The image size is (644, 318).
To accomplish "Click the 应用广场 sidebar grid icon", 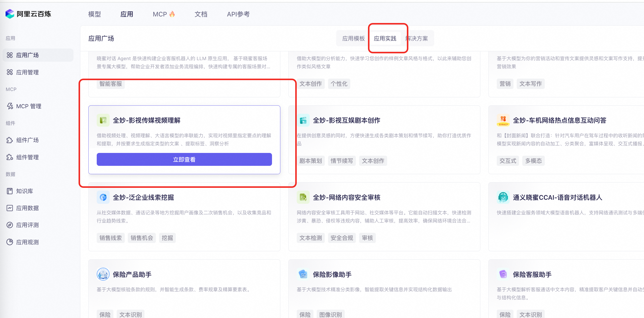I will click(10, 55).
